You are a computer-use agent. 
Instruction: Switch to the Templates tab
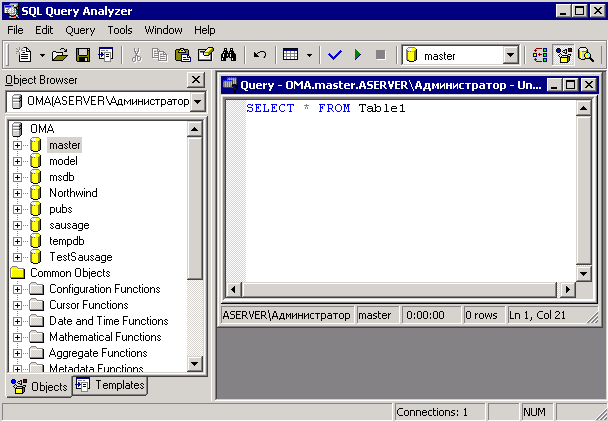pos(110,385)
